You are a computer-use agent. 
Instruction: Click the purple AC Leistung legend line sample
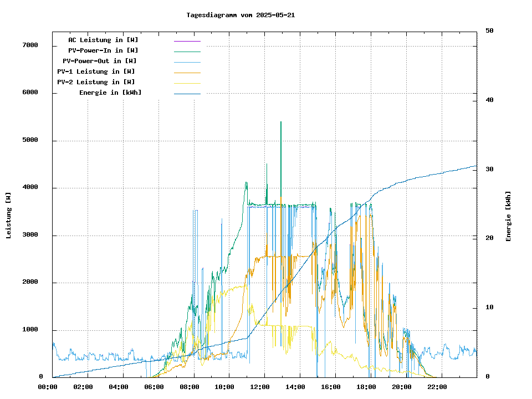tap(187, 41)
